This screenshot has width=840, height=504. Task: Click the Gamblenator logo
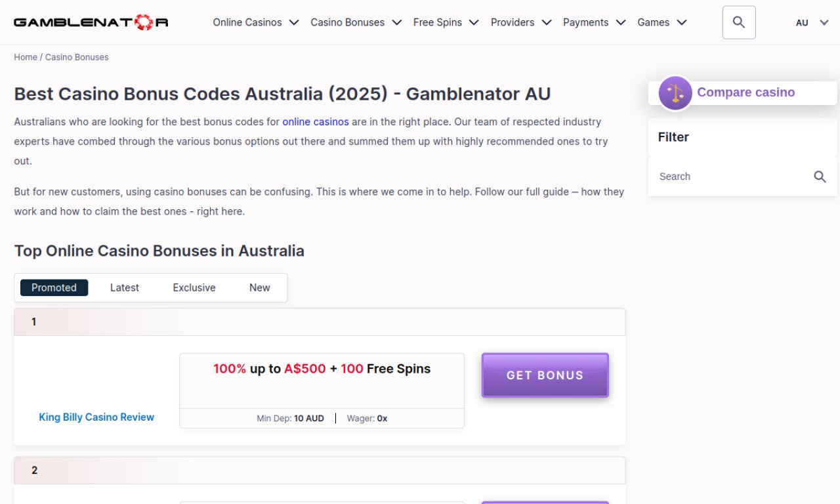(x=91, y=22)
